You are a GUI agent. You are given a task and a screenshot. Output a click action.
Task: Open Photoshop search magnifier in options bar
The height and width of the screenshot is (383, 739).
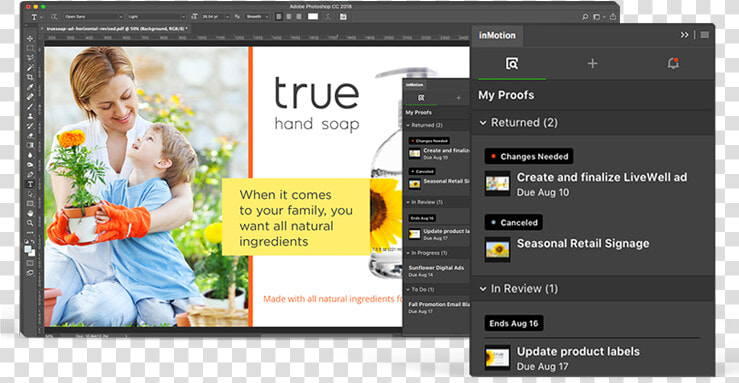[x=585, y=16]
